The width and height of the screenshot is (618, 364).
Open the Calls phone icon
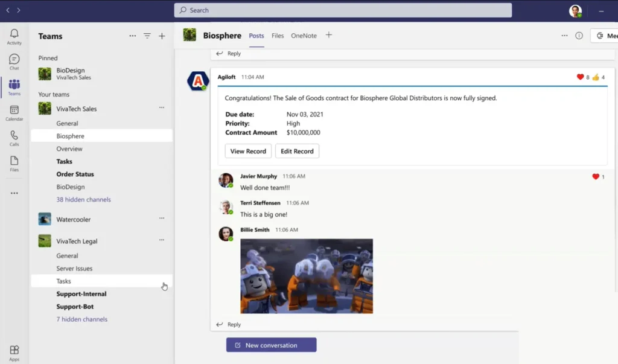(x=14, y=138)
